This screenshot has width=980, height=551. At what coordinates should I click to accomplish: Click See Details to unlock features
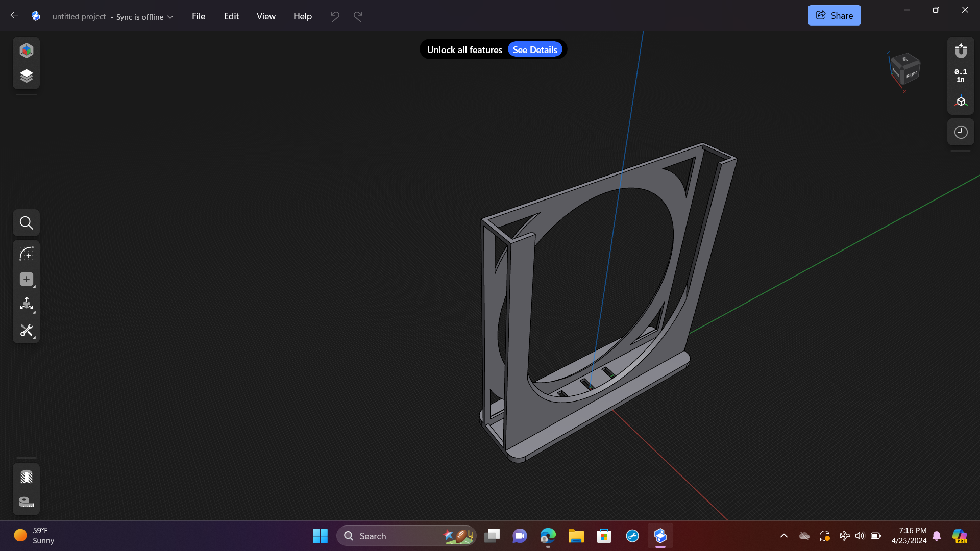coord(534,49)
